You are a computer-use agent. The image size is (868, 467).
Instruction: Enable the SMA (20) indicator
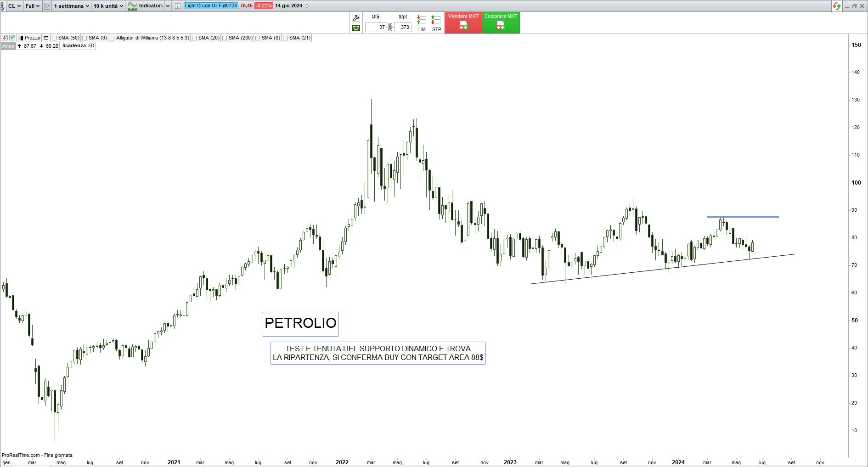pyautogui.click(x=194, y=38)
